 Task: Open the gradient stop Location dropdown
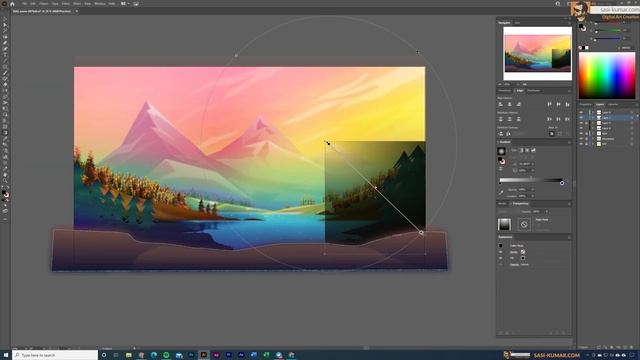click(533, 196)
